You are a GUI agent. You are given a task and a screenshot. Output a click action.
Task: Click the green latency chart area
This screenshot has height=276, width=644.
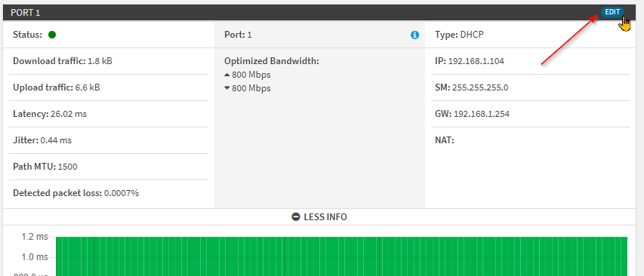[x=341, y=256]
